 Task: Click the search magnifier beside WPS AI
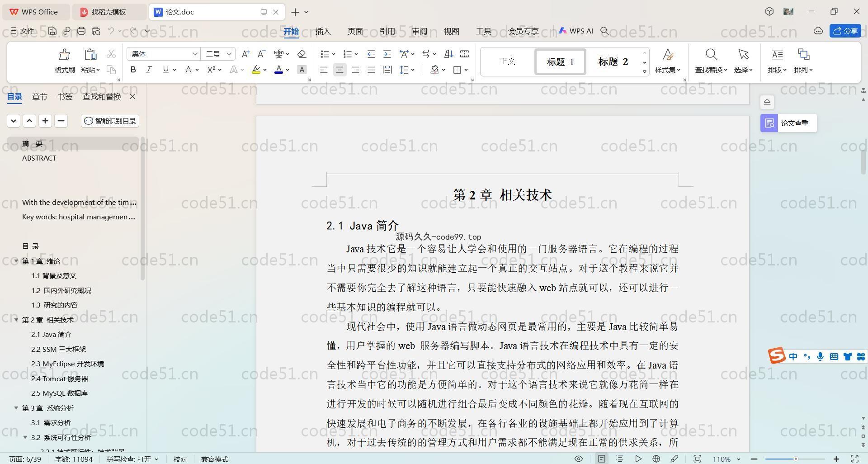tap(604, 31)
